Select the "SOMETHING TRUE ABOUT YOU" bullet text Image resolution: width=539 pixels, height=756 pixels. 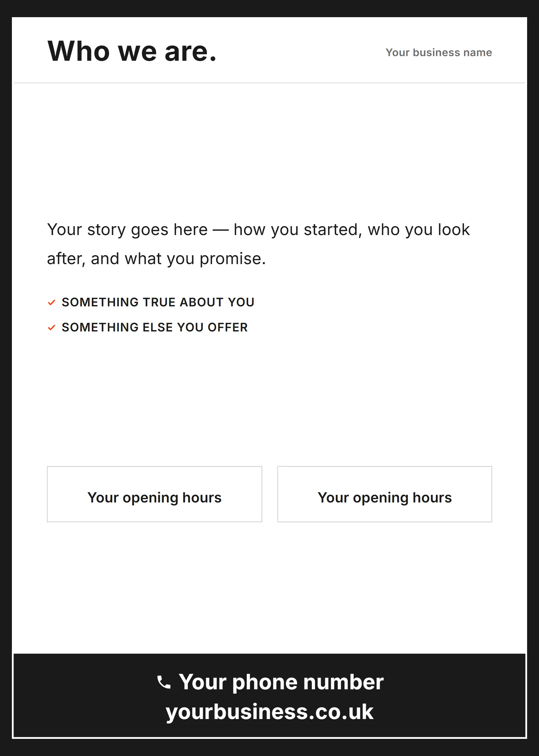[158, 302]
